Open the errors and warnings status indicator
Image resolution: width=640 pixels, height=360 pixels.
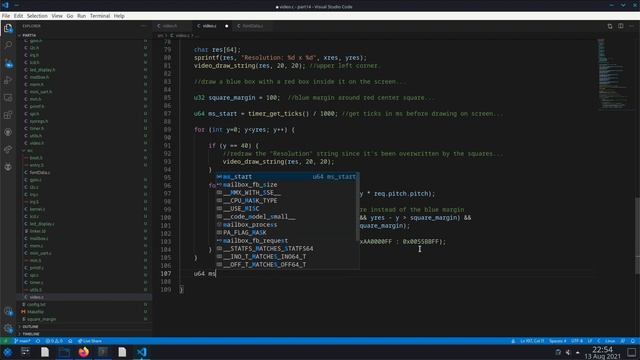[x=54, y=341]
